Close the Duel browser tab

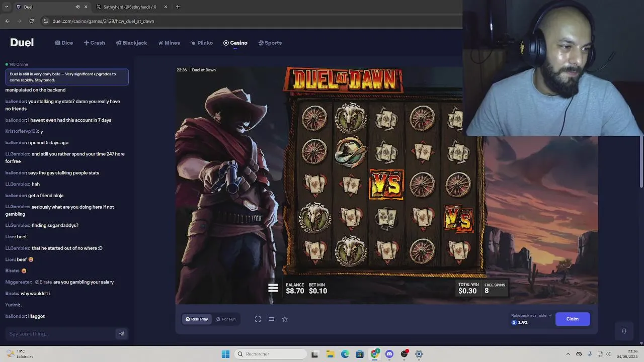86,7
